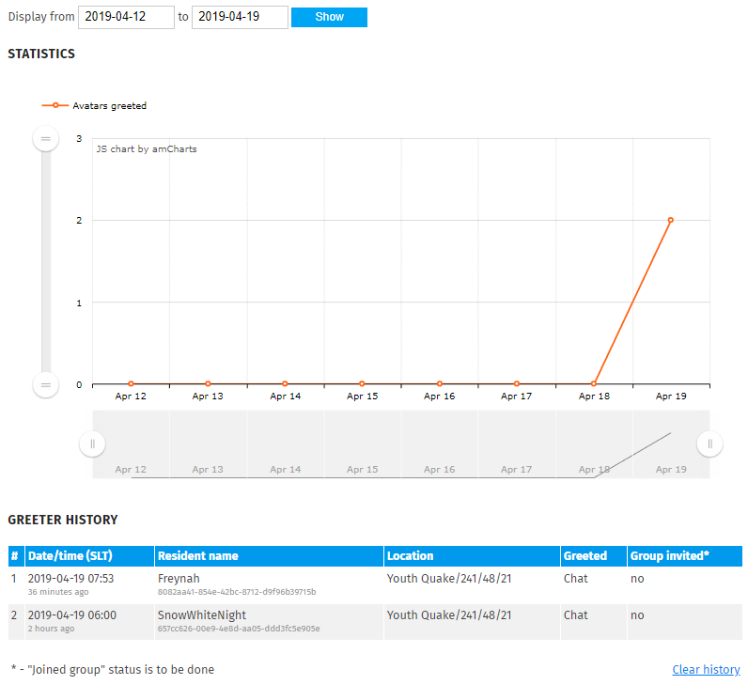Click SnowWhiteNight's UUID starting 657cc626
This screenshot has width=748, height=700.
tap(239, 629)
